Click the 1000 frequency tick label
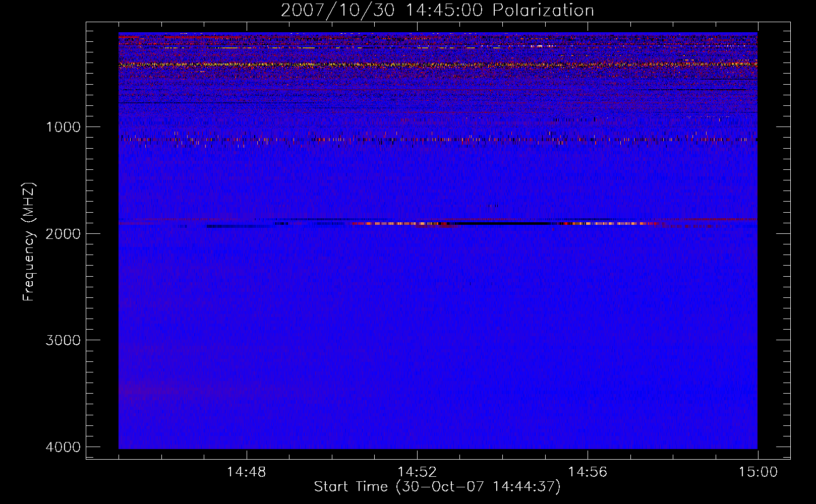 click(x=63, y=127)
